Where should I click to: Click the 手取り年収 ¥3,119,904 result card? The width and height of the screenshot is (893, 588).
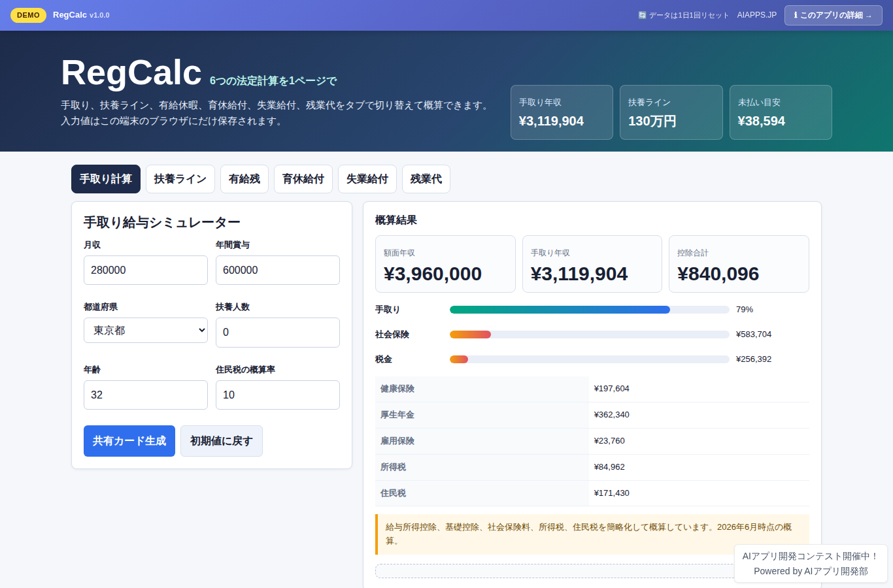pos(592,264)
